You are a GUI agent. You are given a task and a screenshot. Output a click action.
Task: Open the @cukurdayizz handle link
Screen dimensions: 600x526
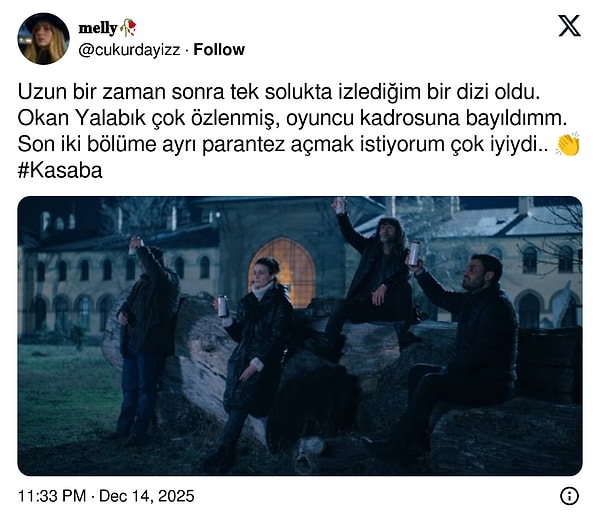(x=129, y=50)
